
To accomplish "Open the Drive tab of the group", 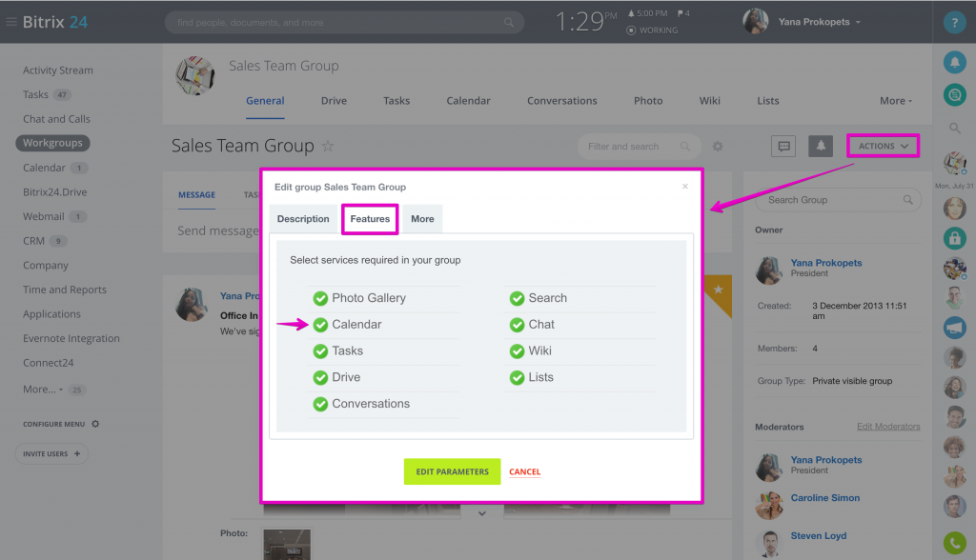I will [334, 101].
